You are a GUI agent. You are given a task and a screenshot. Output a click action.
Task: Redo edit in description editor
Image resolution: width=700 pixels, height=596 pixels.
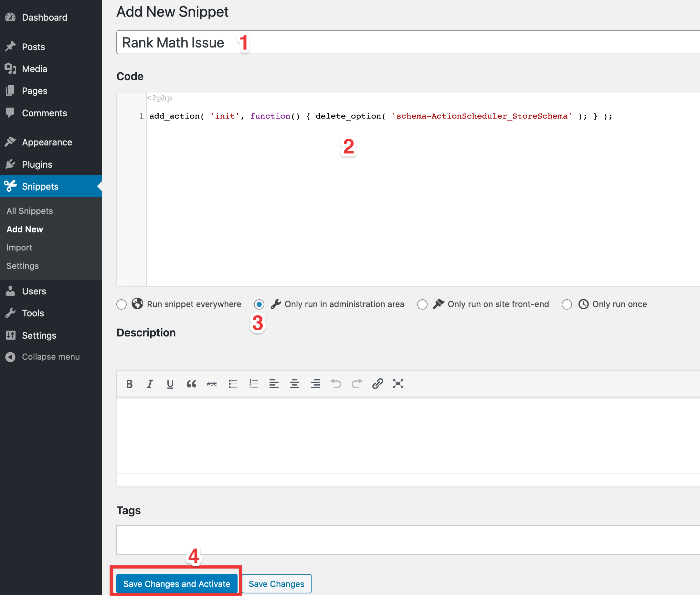point(357,384)
